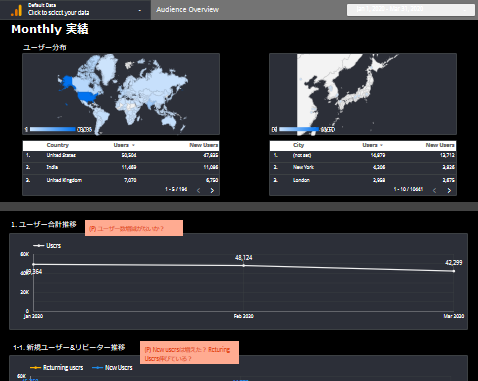Click the '1-1. 新規ユーザー&リピーター推移' heading
The width and height of the screenshot is (478, 381).
[69, 348]
